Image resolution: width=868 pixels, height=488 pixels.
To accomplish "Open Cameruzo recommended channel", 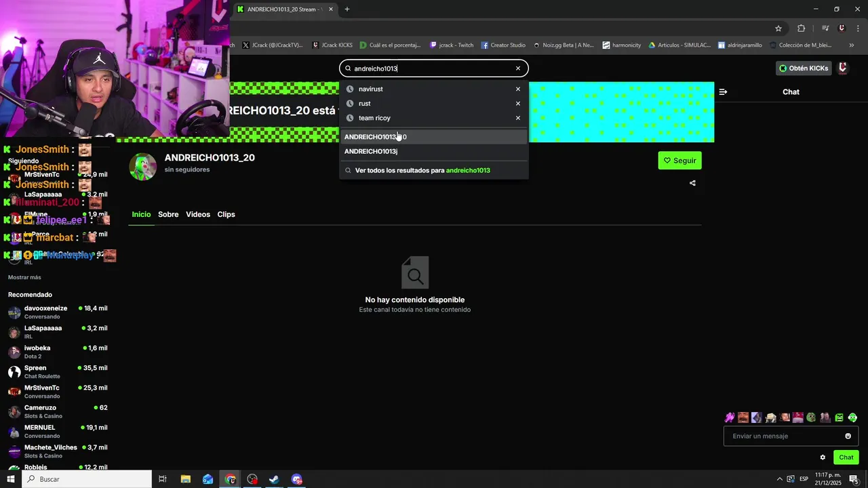I will click(58, 411).
